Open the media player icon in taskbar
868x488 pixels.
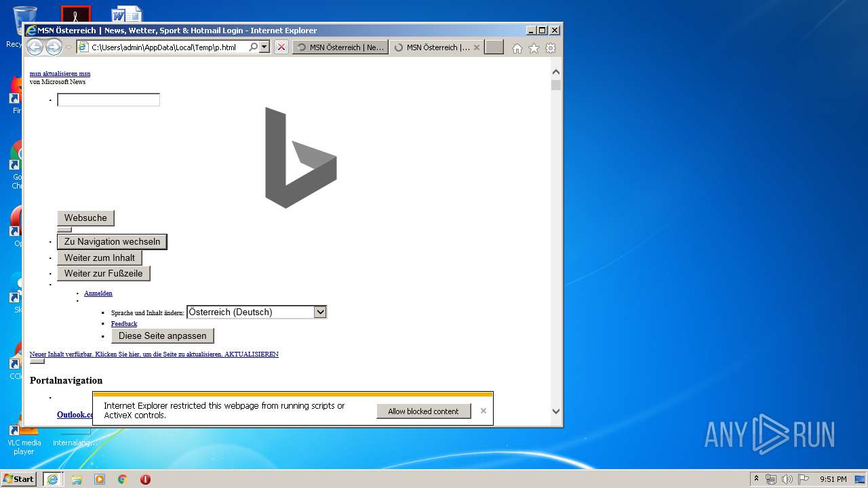[x=100, y=479]
